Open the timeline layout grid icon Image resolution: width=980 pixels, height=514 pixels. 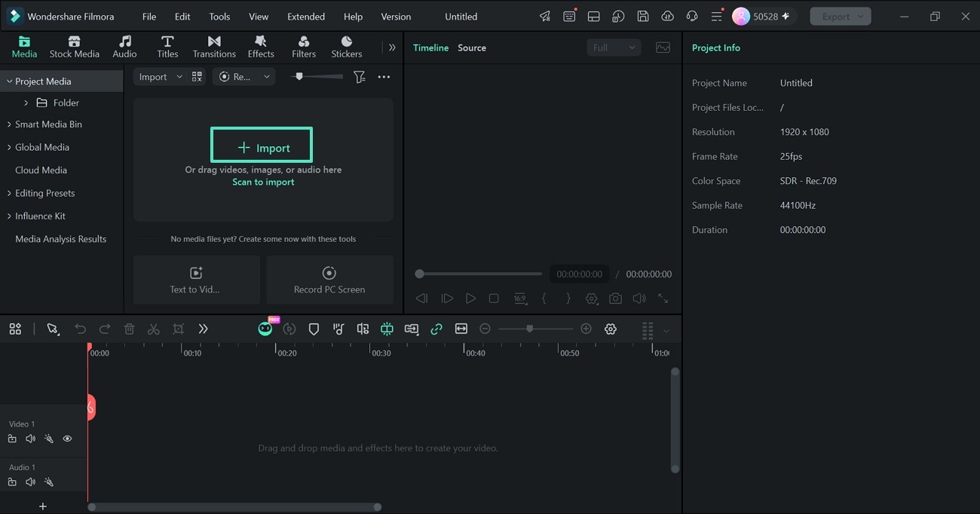click(15, 329)
